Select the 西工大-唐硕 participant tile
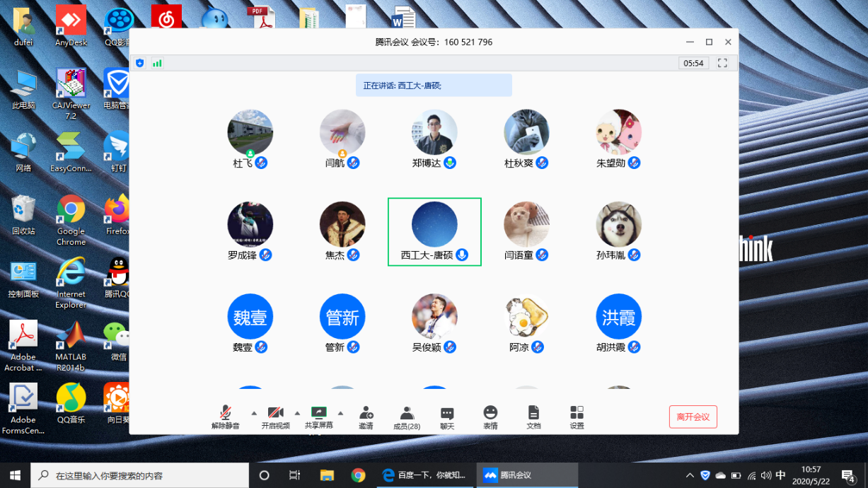The image size is (868, 488). [x=434, y=231]
